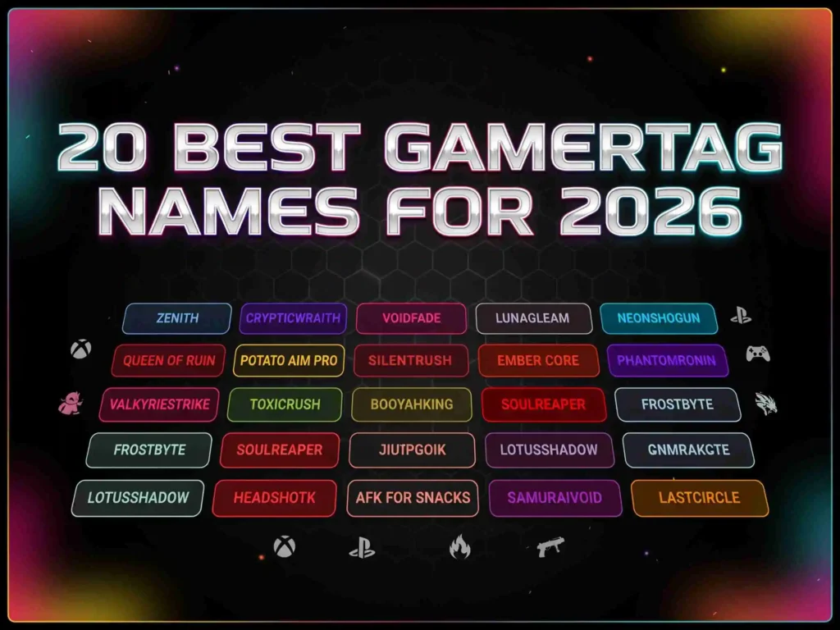Select the VALKYRIESTRIKE tag
Viewport: 840px width, 630px height.
(159, 404)
